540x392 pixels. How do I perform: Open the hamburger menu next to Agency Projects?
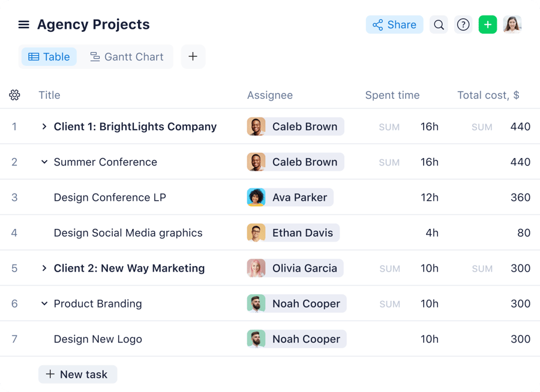pyautogui.click(x=23, y=25)
